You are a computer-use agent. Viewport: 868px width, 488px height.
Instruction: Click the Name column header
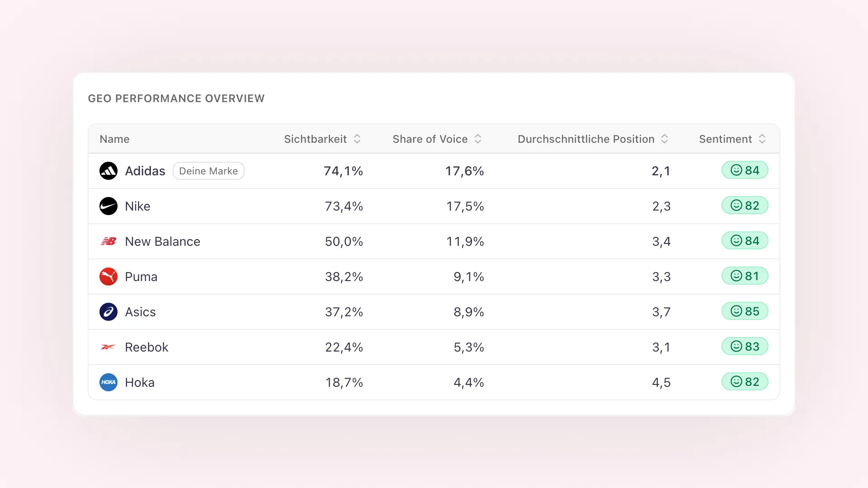(x=114, y=139)
